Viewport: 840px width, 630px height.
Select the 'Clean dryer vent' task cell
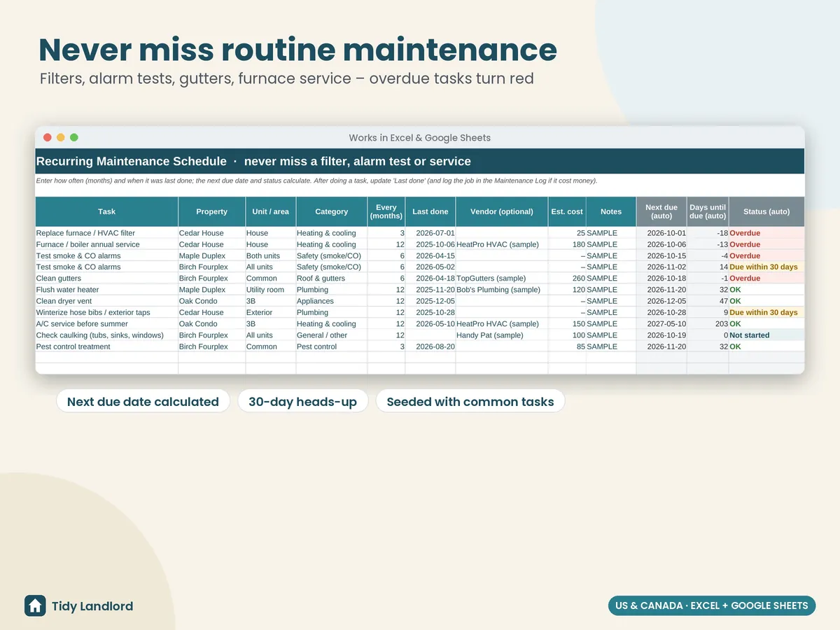107,301
